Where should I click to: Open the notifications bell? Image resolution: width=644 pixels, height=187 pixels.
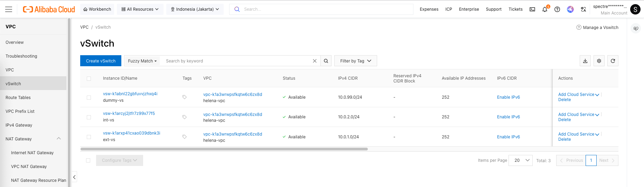click(x=545, y=9)
